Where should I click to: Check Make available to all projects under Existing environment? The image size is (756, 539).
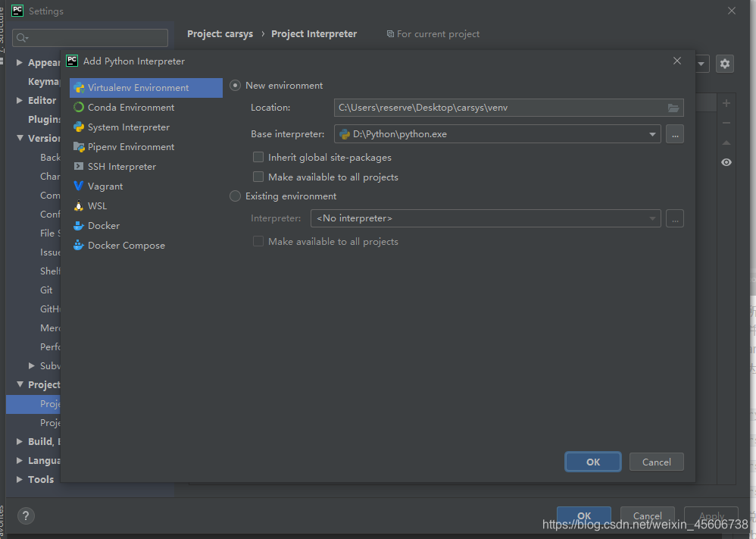258,241
